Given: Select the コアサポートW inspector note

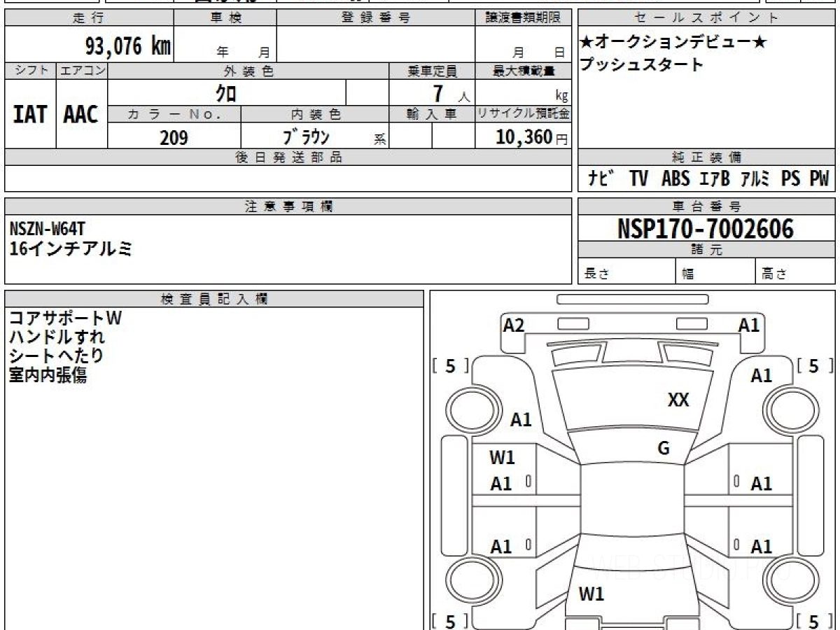Looking at the screenshot, I should [x=65, y=318].
